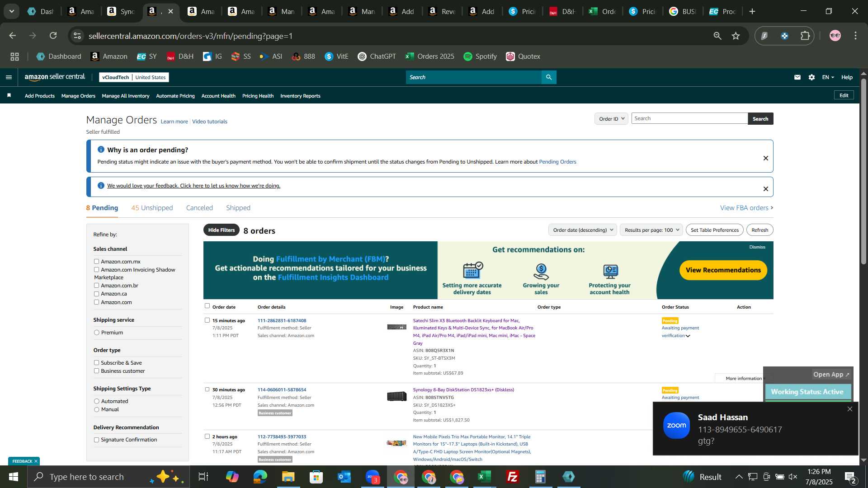868x488 pixels.
Task: Check the Amazon.com.mx sales channel filter
Action: tap(96, 261)
